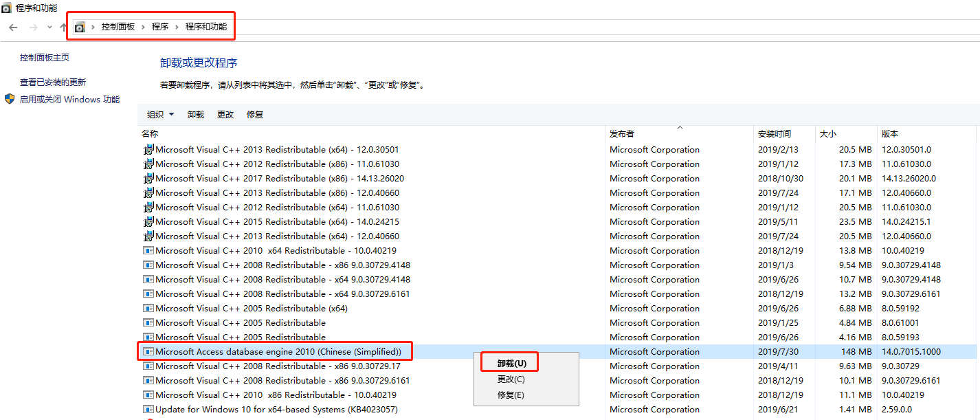This screenshot has width=980, height=420.
Task: Click icon of Visual C++ 2015 (x64) 14.0.24215
Action: tap(148, 221)
